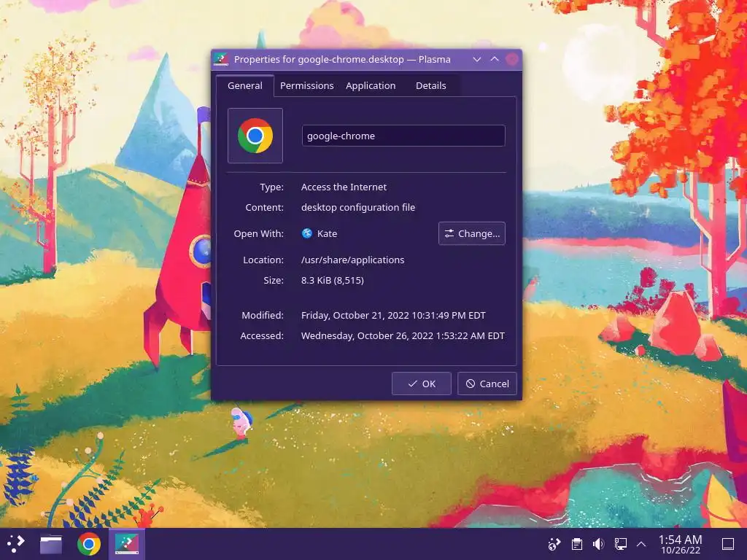Maximize the Properties dialog

(x=495, y=60)
